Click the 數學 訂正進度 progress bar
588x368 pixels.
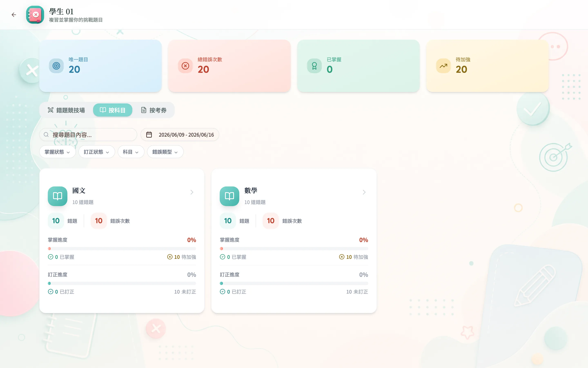click(294, 283)
